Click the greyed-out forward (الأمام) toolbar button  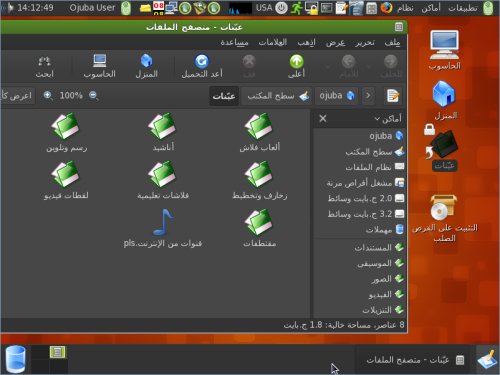coord(348,66)
